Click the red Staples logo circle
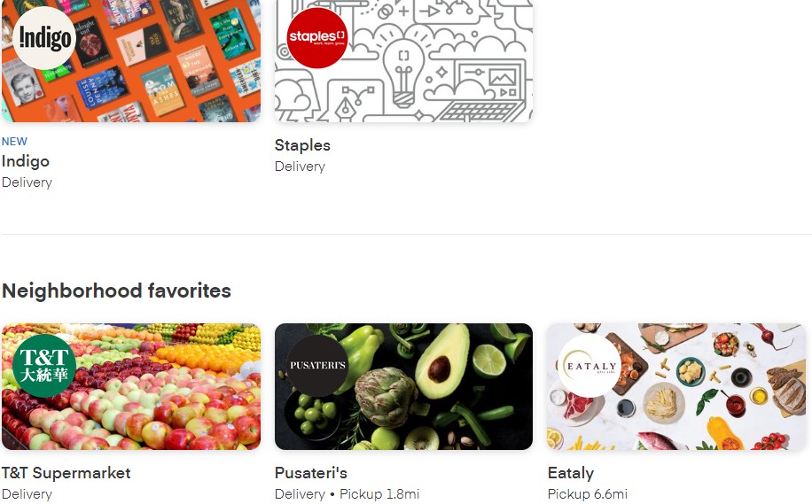 pos(317,38)
